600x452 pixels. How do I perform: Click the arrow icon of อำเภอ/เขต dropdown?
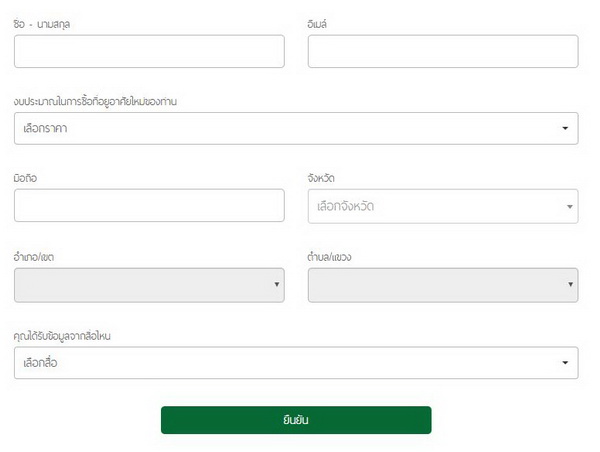click(276, 285)
